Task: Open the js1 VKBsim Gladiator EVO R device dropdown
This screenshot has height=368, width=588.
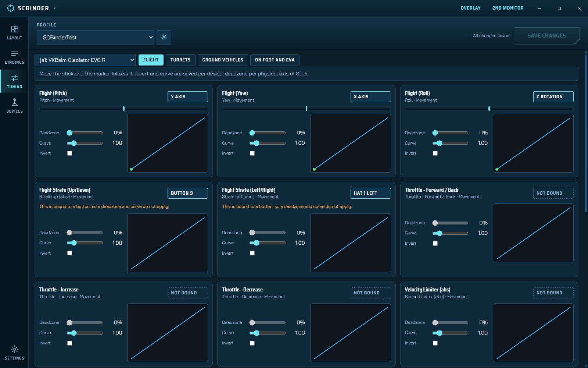Action: (x=85, y=60)
